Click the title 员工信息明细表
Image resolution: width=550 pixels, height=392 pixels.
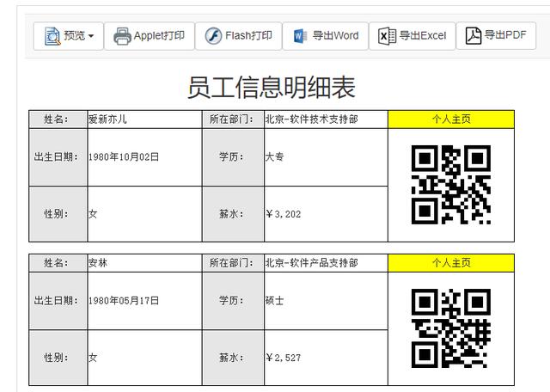tap(272, 87)
